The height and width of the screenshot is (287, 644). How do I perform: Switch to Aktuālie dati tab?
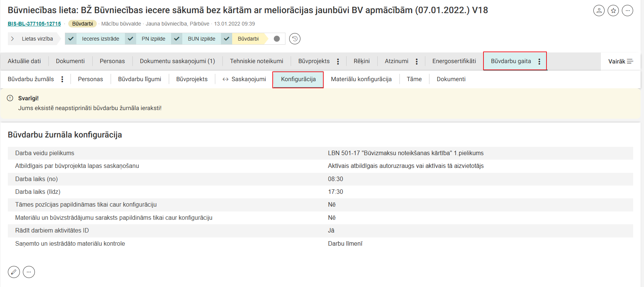coord(24,61)
